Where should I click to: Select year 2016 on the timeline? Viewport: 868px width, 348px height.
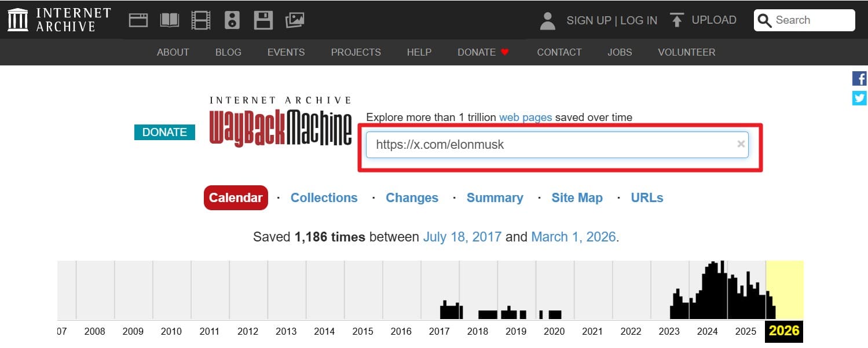coord(401,331)
